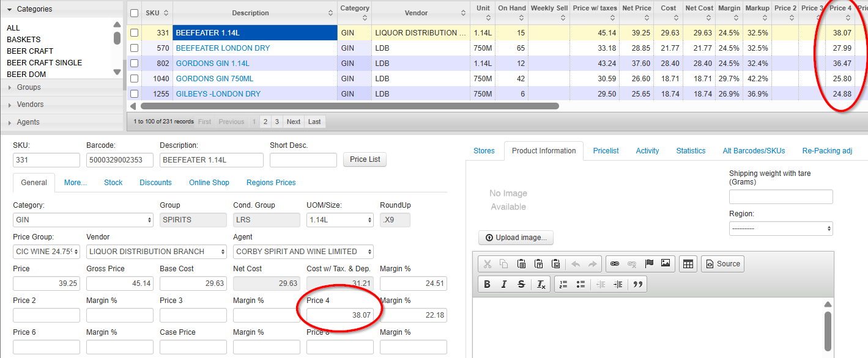Open the Statistics tab
This screenshot has height=358, width=868.
[691, 151]
